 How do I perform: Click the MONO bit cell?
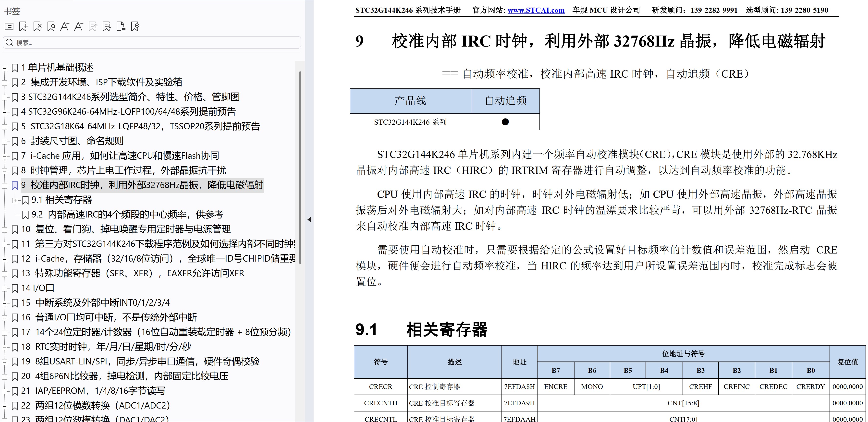[x=592, y=387]
